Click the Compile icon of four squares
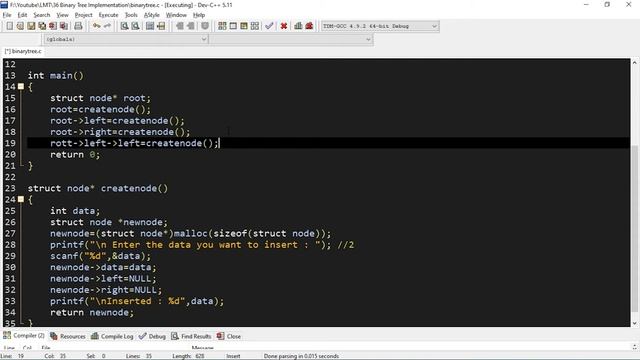This screenshot has width=640, height=360. (222, 26)
